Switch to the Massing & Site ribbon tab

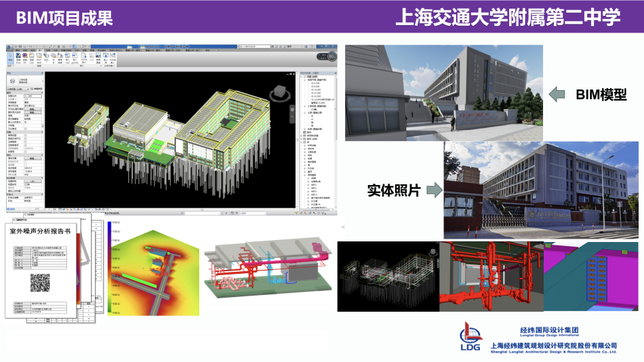tap(66, 50)
